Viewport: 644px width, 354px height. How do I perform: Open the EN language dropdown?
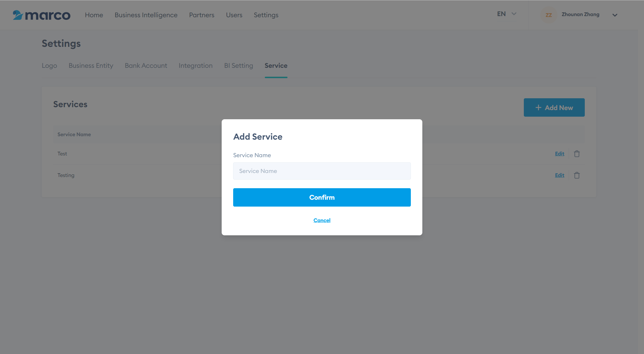[507, 14]
